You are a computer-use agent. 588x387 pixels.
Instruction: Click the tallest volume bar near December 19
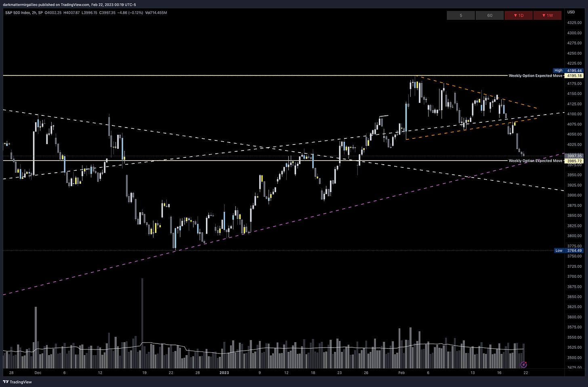tap(142, 323)
